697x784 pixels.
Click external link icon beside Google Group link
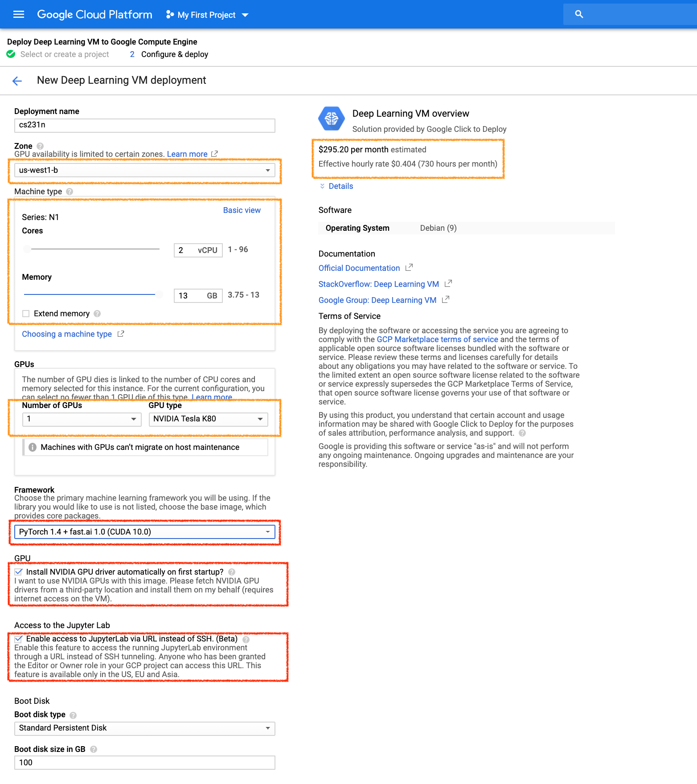tap(445, 300)
